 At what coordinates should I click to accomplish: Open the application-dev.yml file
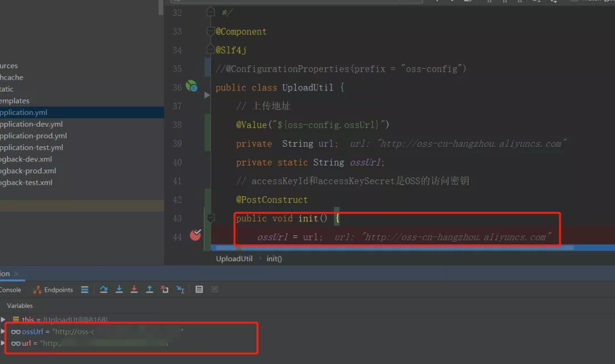31,124
